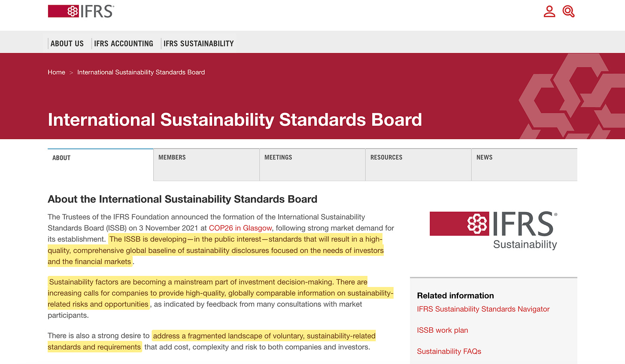Open the Sustainability FAQs link
This screenshot has height=364, width=625.
pyautogui.click(x=449, y=351)
